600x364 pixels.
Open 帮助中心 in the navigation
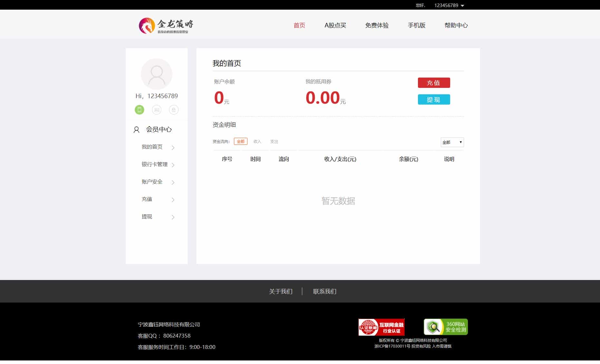coord(456,25)
